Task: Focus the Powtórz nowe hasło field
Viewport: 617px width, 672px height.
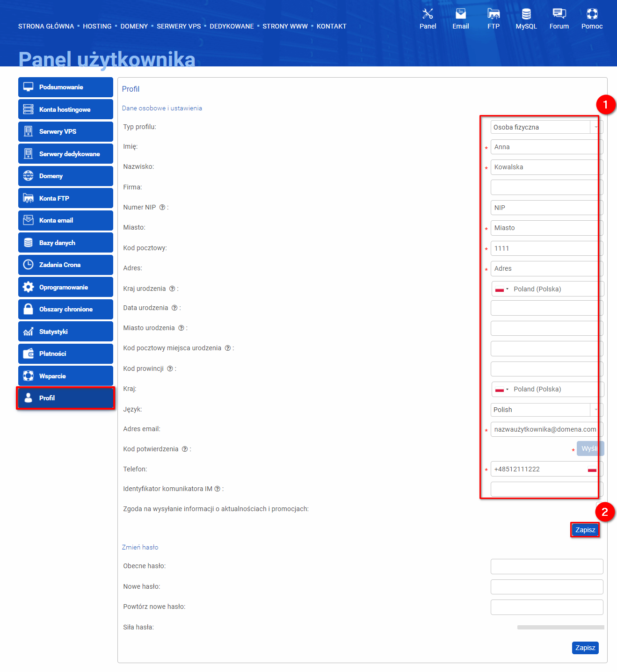Action: 547,607
